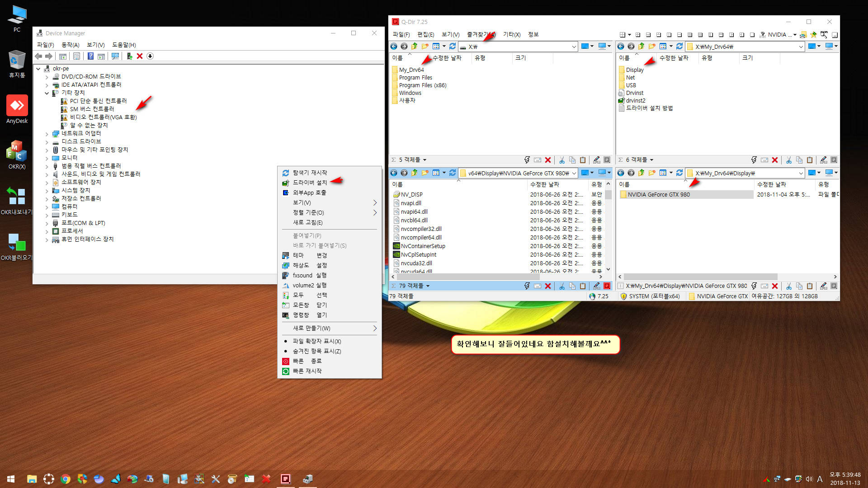This screenshot has height=488, width=868.
Task: Expand 네트워크 어댑터 tree node
Action: point(47,134)
